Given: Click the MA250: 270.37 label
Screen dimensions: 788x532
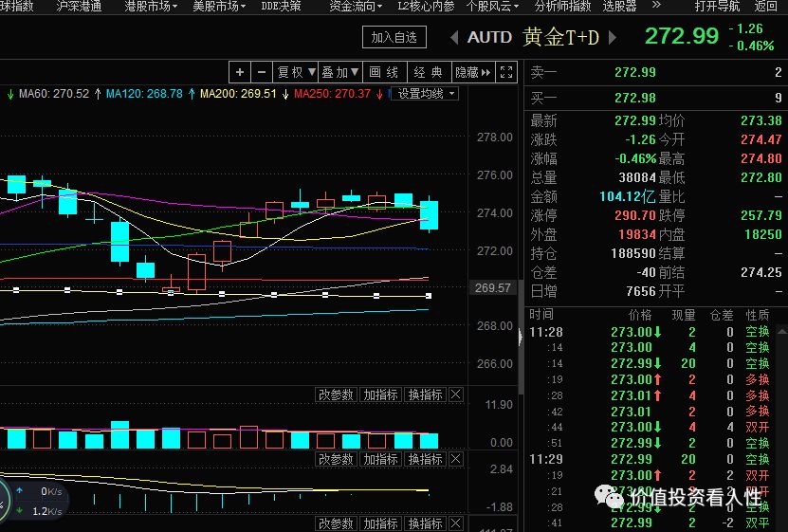Looking at the screenshot, I should tap(332, 94).
